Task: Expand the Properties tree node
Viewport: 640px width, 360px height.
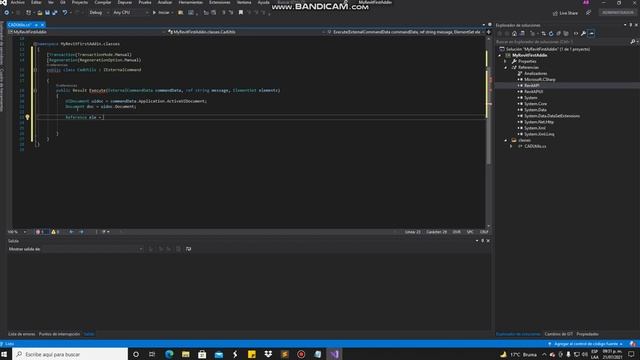Action: tap(505, 61)
